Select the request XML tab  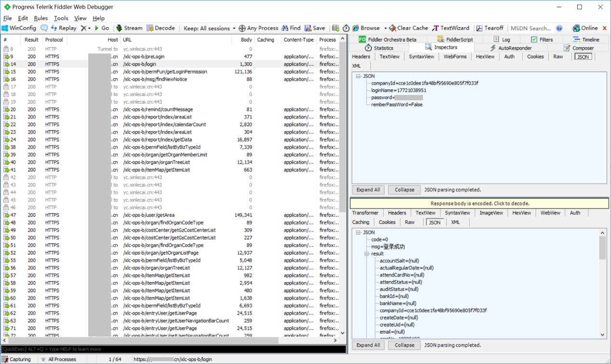click(356, 66)
